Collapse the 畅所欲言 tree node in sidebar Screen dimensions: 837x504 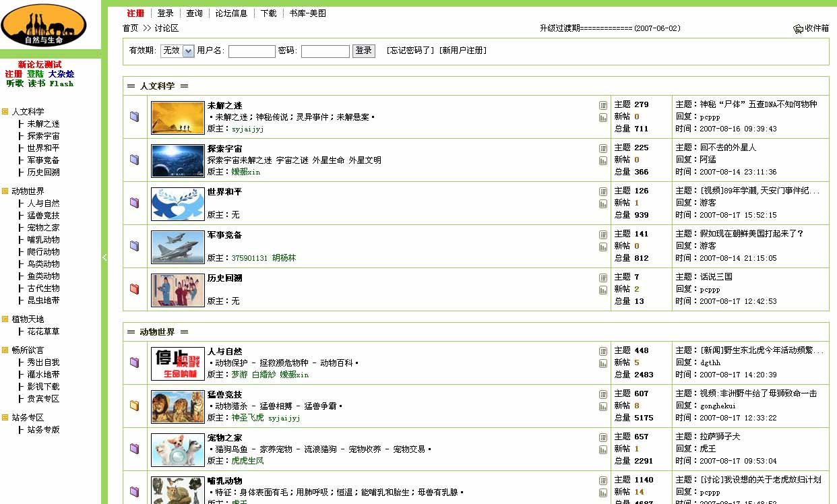5,350
